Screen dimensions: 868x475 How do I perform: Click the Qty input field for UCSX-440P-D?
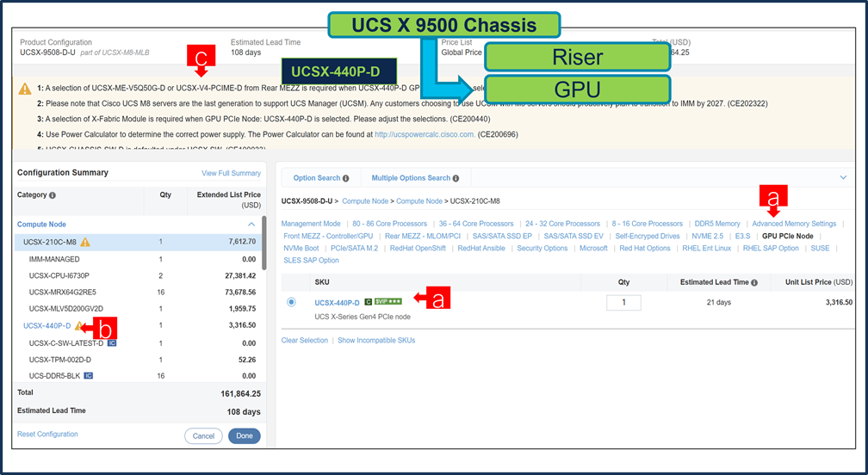coord(623,303)
